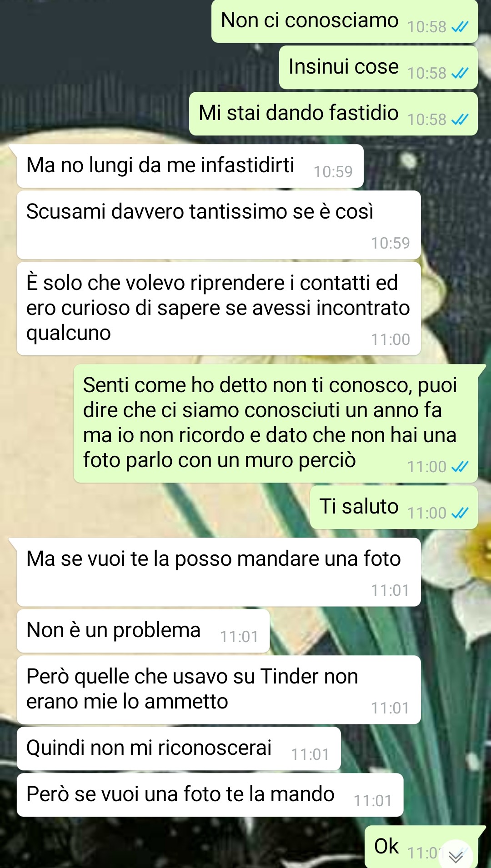Tap message about 'riprendere i contatti'

(219, 309)
